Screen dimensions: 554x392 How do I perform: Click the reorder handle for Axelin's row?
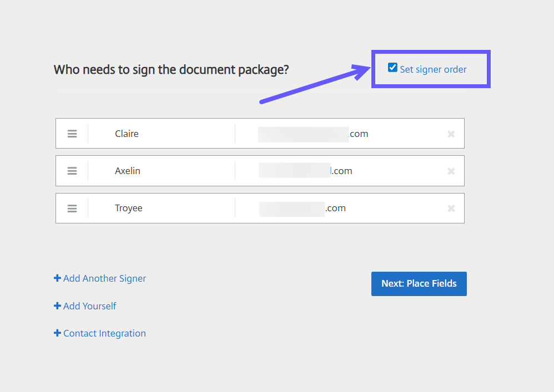tap(72, 171)
